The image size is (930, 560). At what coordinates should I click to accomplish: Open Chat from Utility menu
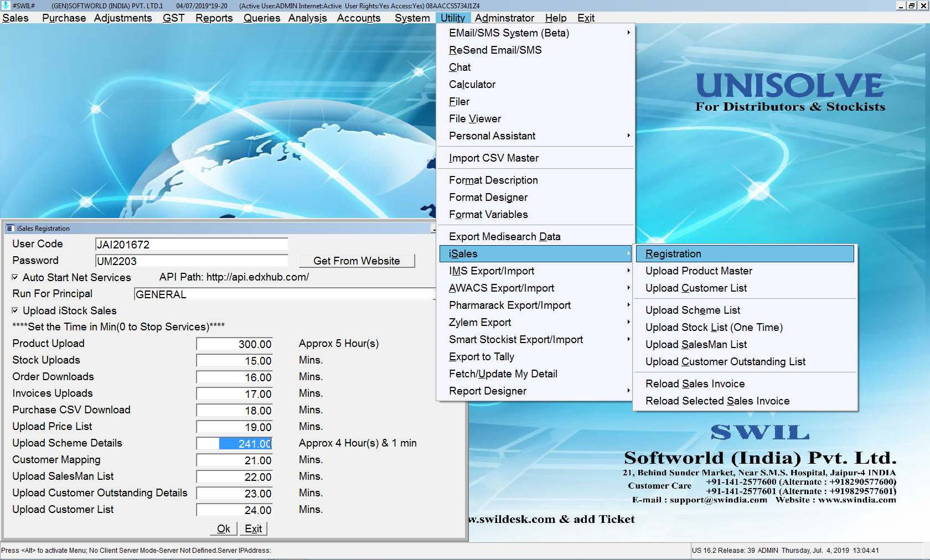tap(535, 67)
